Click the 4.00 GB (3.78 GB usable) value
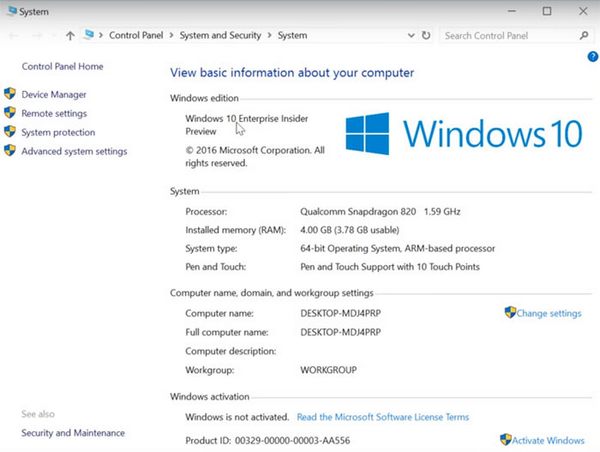The width and height of the screenshot is (600, 452). (x=350, y=230)
